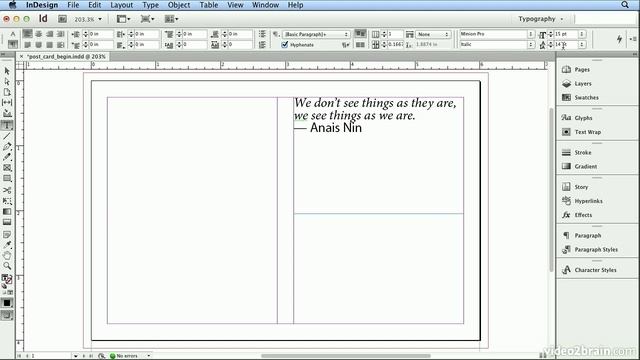Pick the Eyedropper tool
The height and width of the screenshot is (360, 640).
coord(7,245)
